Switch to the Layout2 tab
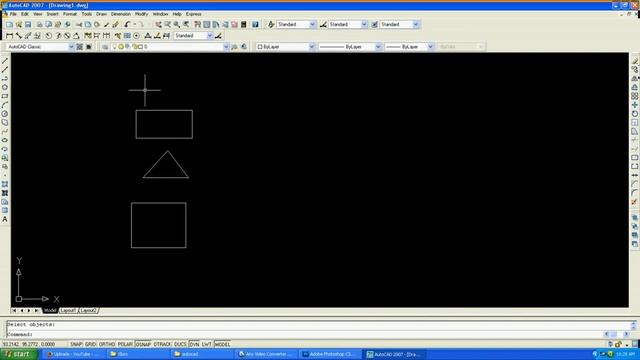The width and height of the screenshot is (640, 360). coord(89,311)
